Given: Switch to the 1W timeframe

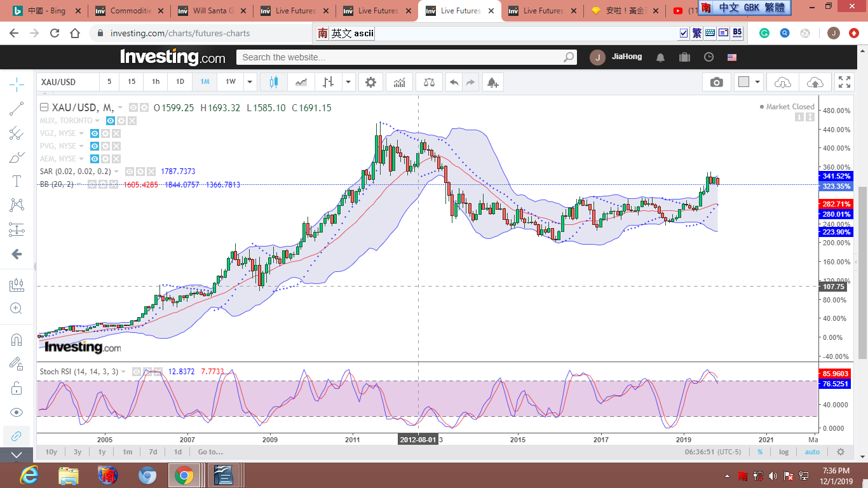Looking at the screenshot, I should coord(230,82).
